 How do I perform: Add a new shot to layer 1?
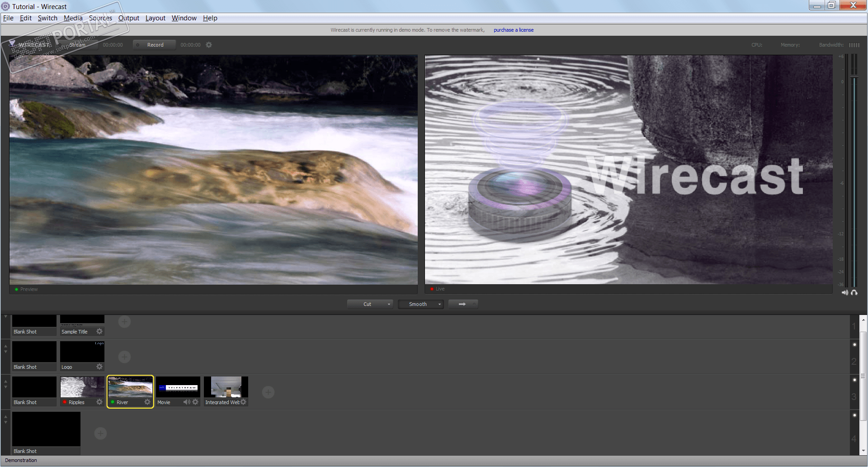click(124, 322)
